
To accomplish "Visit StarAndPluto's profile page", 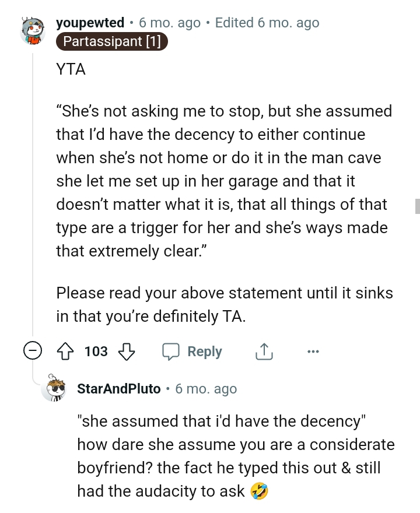I will coord(119,388).
